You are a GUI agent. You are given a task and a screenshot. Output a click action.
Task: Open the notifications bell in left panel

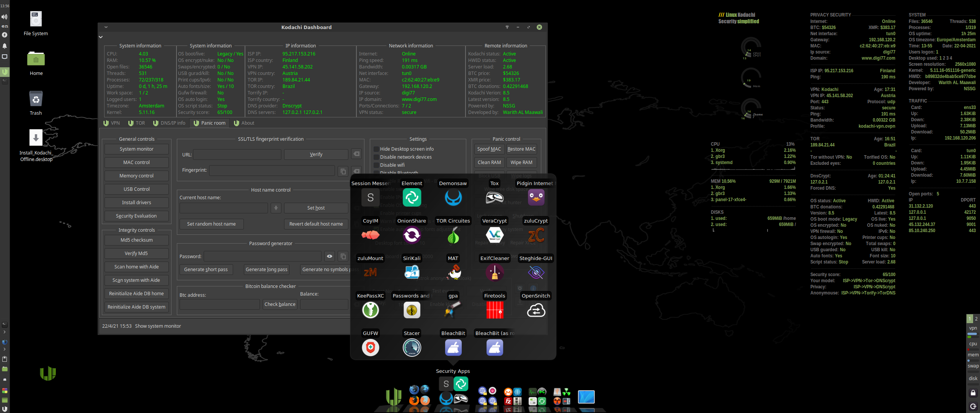point(5,46)
